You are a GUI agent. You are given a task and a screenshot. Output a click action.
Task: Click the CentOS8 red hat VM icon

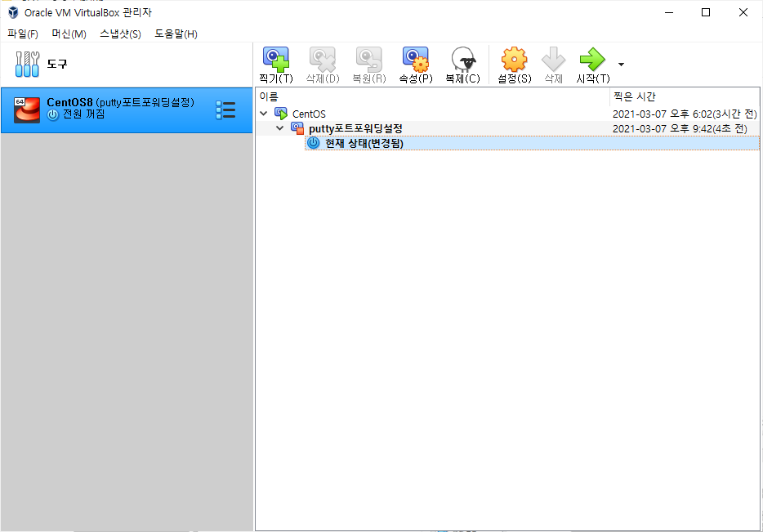point(27,110)
